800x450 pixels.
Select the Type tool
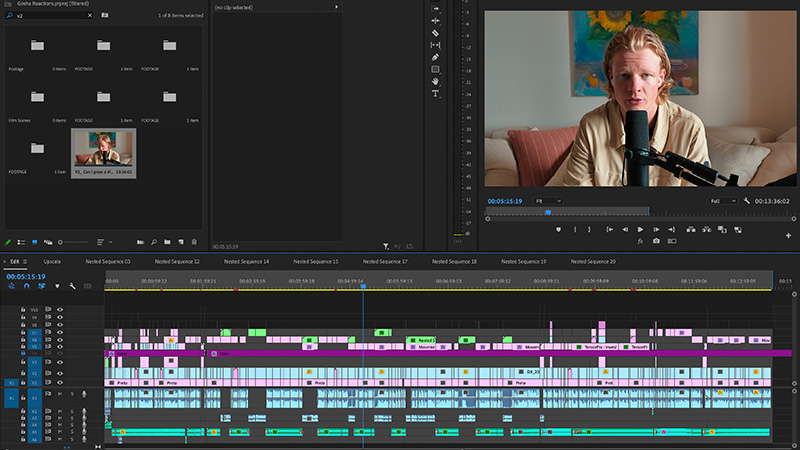coord(435,93)
